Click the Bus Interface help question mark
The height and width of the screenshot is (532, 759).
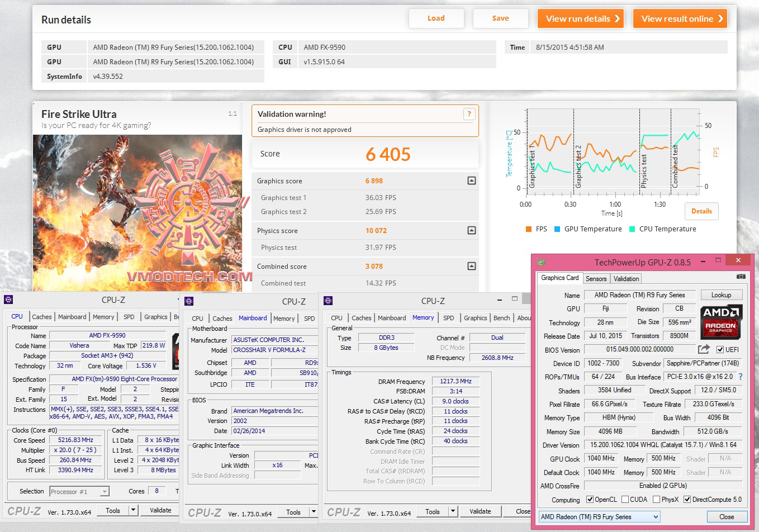click(x=741, y=377)
